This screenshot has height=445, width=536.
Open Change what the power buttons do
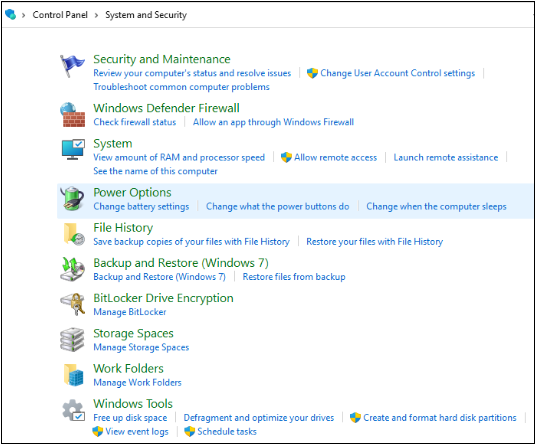[278, 206]
